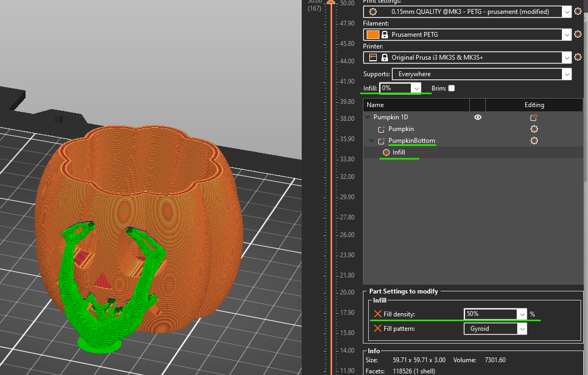Image resolution: width=588 pixels, height=375 pixels.
Task: Toggle visibility of Pumpkin 1D object
Action: [477, 117]
